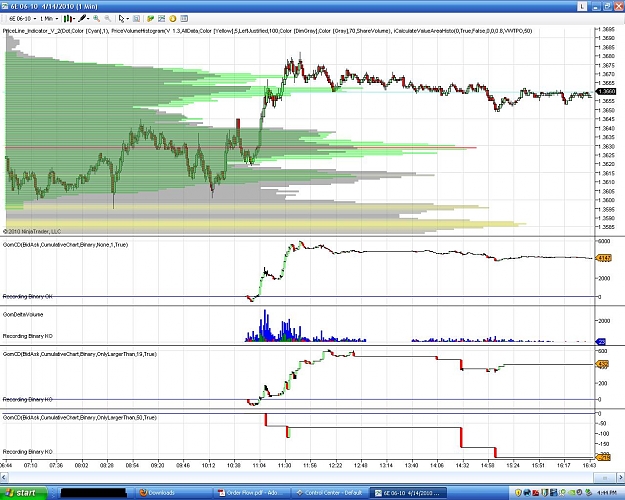Click the horizontal scrollbar right arrow
Viewport: 625px width, 500px height.
click(x=621, y=477)
